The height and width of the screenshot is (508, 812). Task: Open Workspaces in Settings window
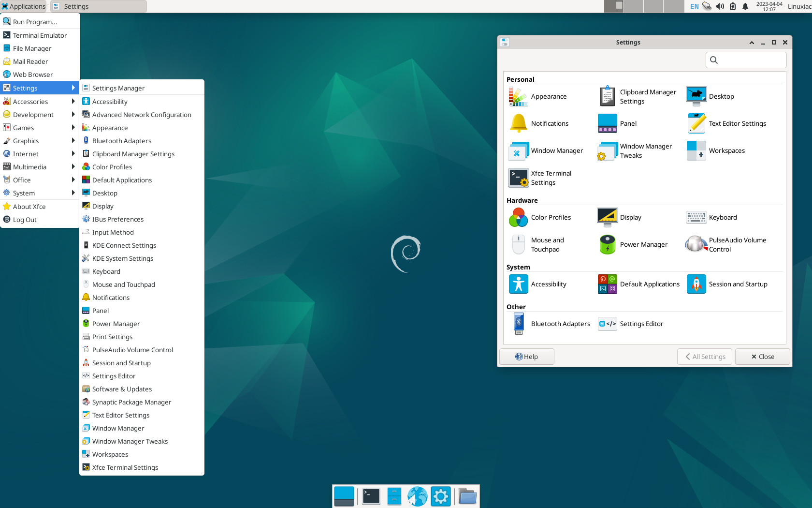coord(716,151)
